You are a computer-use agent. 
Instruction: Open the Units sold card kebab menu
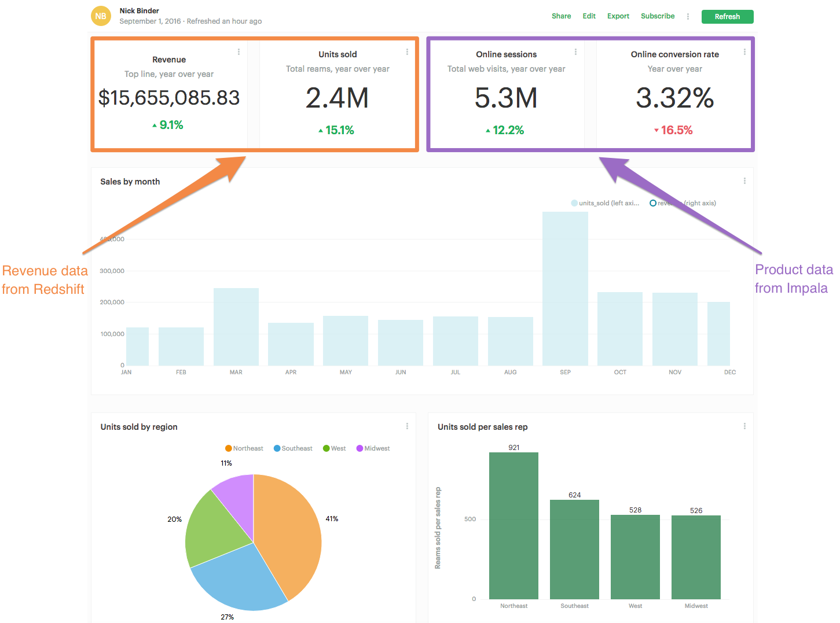(x=407, y=52)
